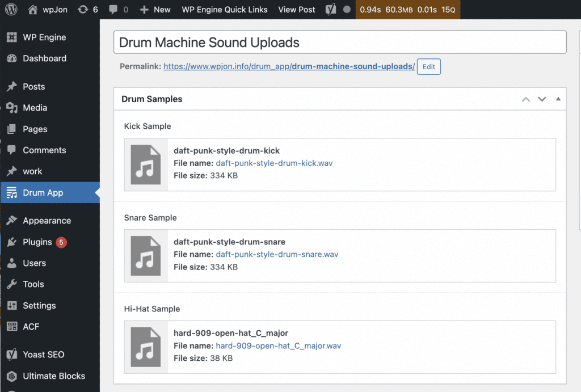Screen dimensions: 581x392
Task: Click the Yoast icon in admin bar
Action: 331,10
